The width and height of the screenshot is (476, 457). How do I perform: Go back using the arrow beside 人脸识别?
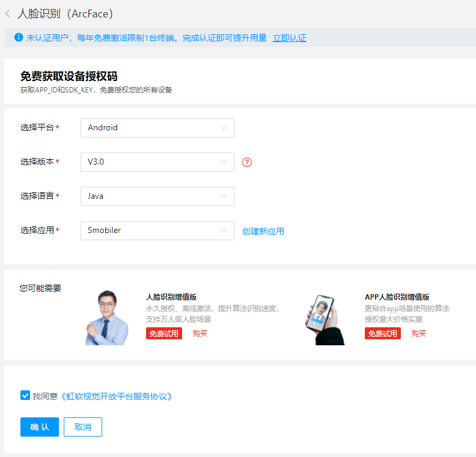(8, 14)
